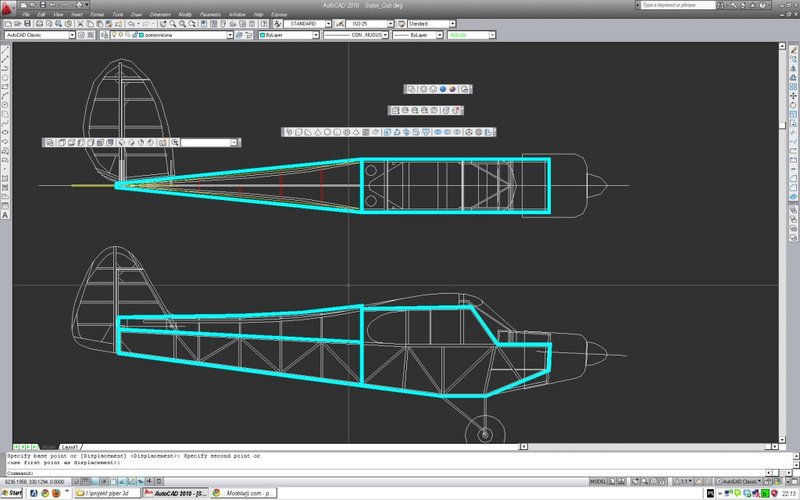This screenshot has height=500, width=800.
Task: Open the Dimension menu
Action: pos(160,14)
